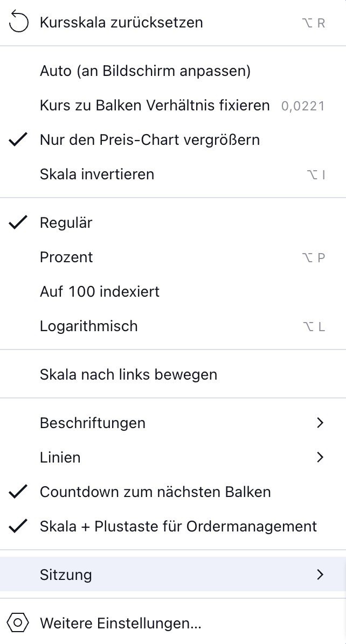Open the Sitzung submenu
The image size is (346, 644).
[66, 575]
